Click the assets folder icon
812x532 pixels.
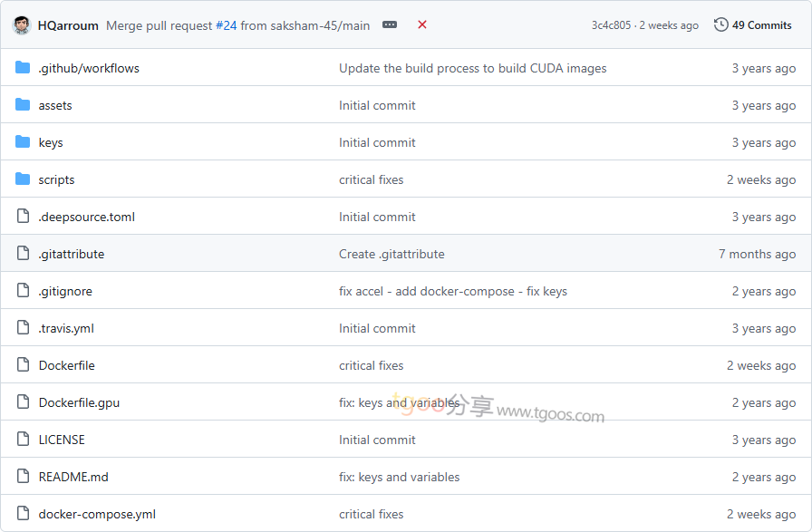tap(23, 104)
